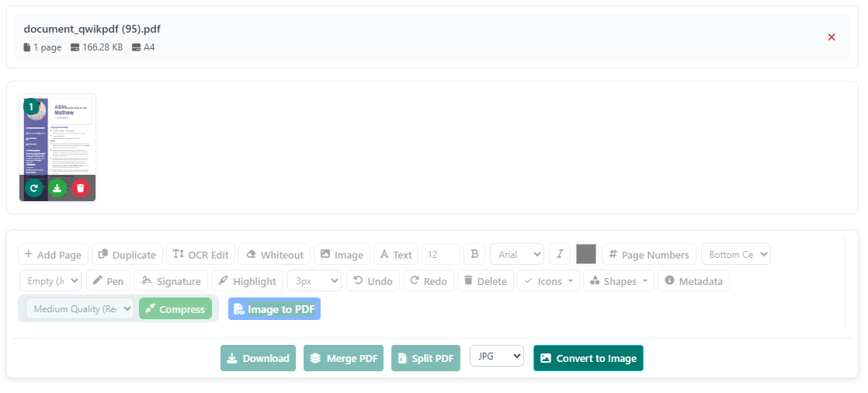The image size is (868, 393).
Task: Focus the font size field showing 12
Action: pos(441,255)
